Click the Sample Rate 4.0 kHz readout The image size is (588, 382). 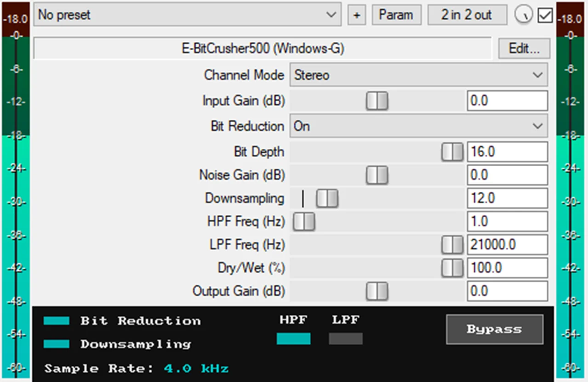(137, 369)
